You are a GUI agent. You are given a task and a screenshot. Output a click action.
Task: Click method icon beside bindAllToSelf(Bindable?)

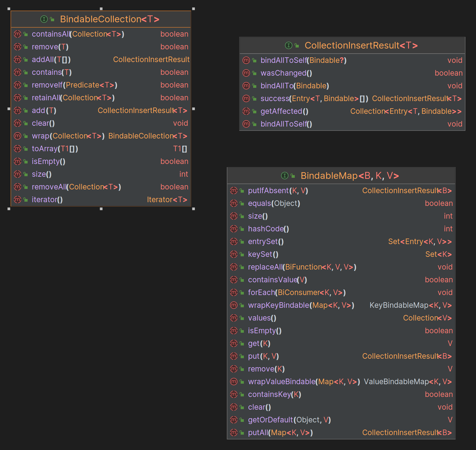click(x=246, y=60)
